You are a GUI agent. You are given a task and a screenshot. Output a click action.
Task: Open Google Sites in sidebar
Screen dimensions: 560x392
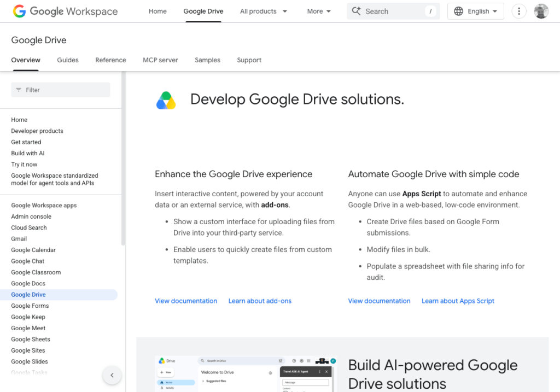pos(28,350)
